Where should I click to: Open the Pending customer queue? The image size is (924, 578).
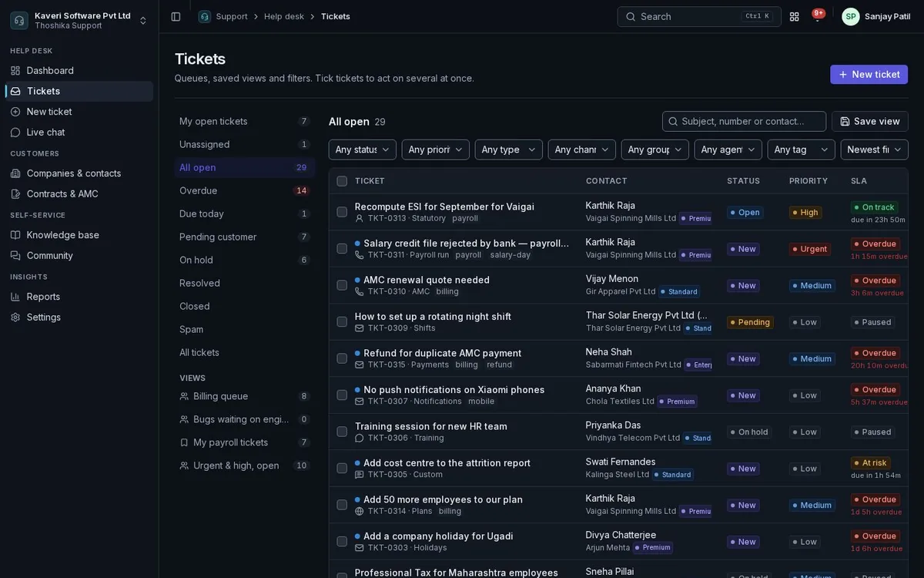click(245, 237)
